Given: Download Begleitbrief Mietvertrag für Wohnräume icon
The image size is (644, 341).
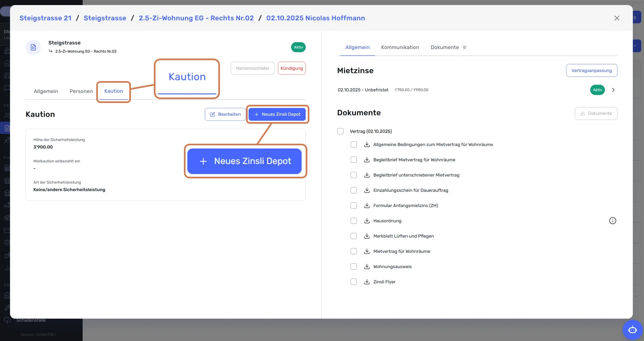Looking at the screenshot, I should tap(367, 160).
